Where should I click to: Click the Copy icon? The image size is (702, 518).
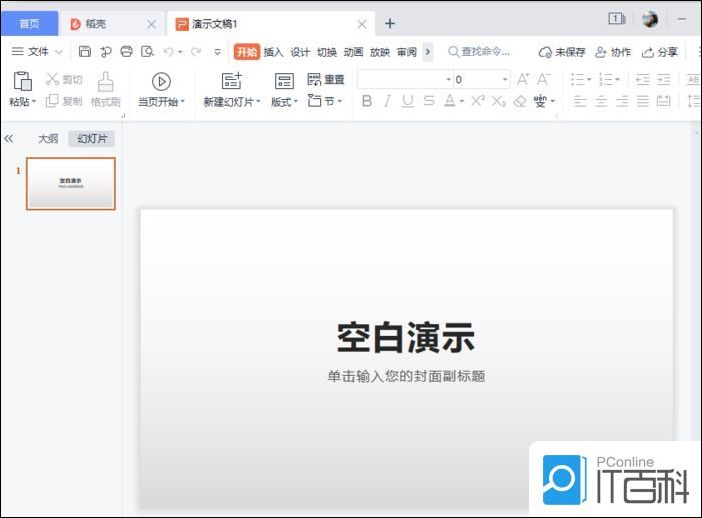tap(52, 101)
